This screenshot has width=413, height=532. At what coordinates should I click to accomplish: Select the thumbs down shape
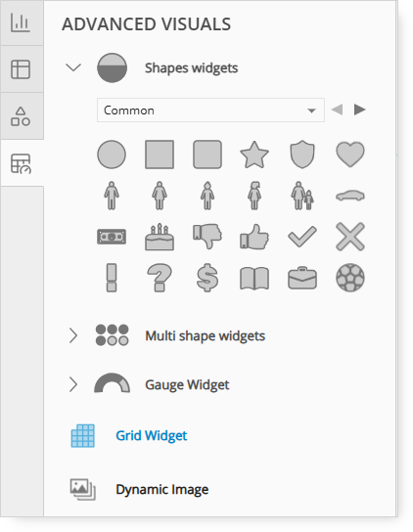pos(207,236)
